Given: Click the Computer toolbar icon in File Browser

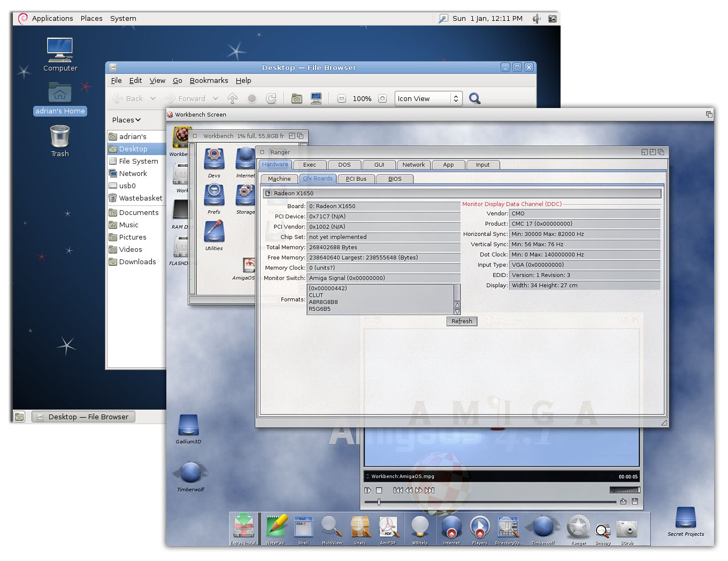Looking at the screenshot, I should (x=316, y=98).
